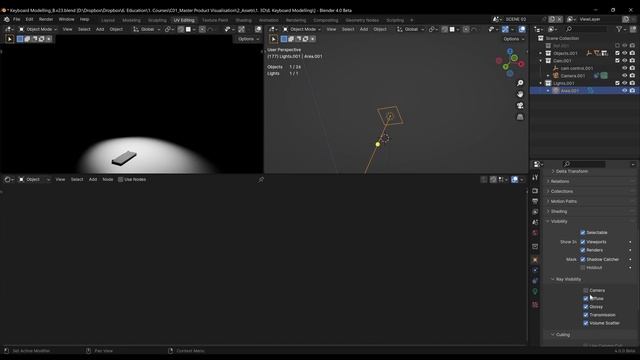Switch to the Shading workspace tab
This screenshot has width=640, height=360.
(243, 20)
